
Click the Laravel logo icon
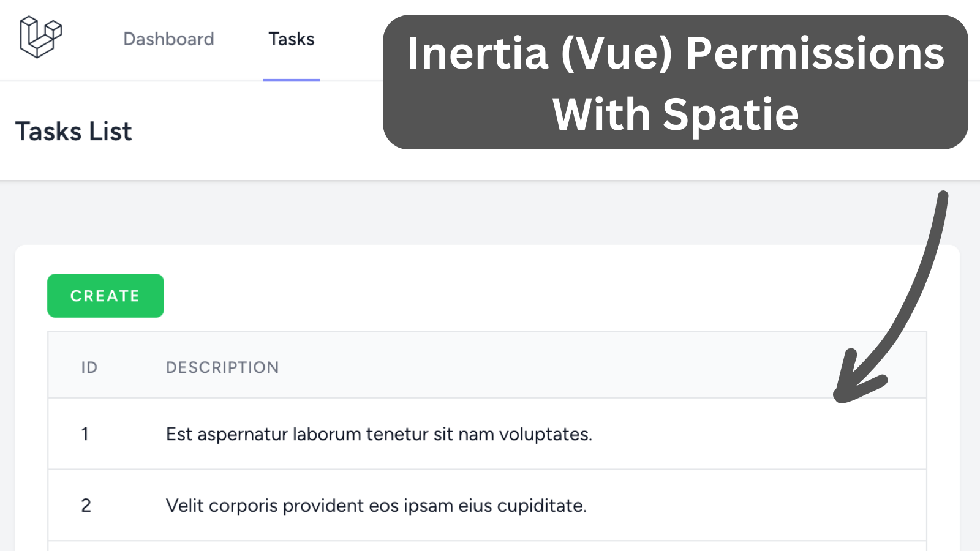[x=41, y=37]
